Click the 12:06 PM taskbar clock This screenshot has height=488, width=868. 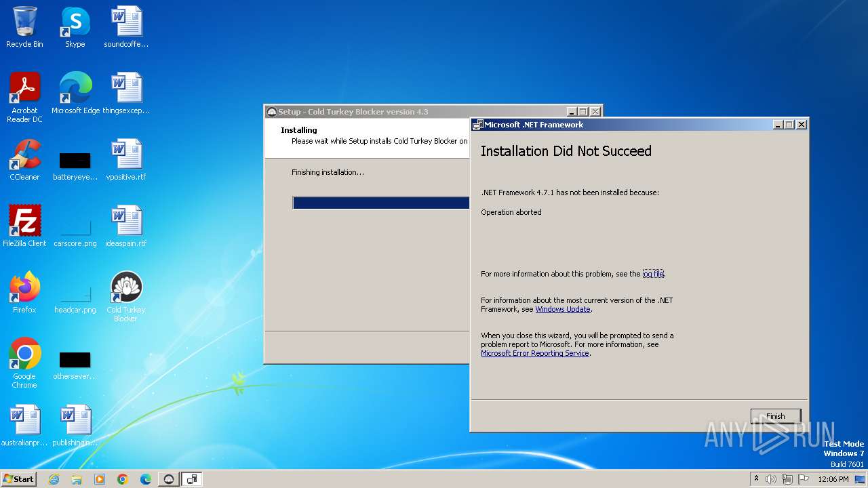coord(833,479)
